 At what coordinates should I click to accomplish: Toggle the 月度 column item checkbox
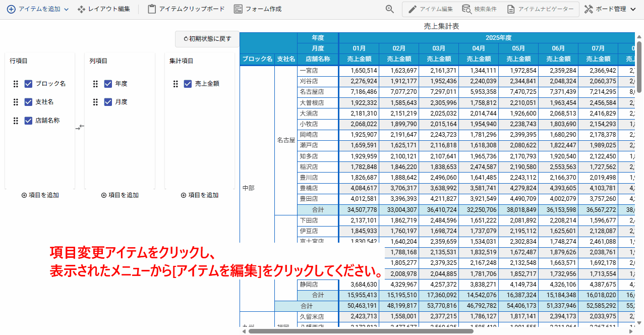pos(108,102)
